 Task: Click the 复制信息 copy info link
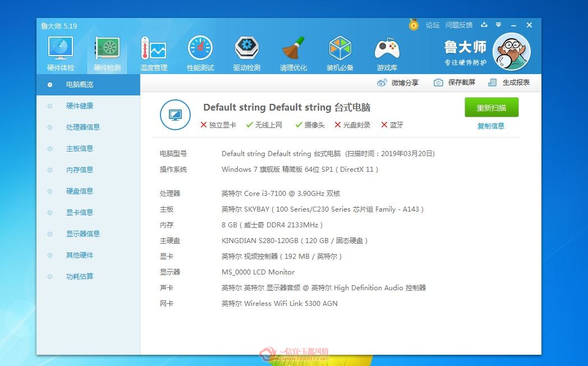click(x=491, y=126)
